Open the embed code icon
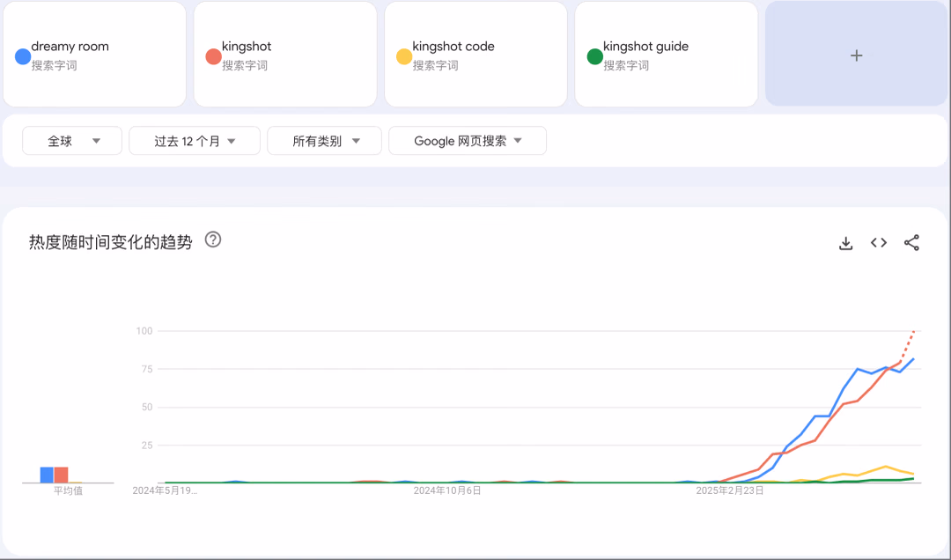Screen dimensions: 951x560 [x=878, y=243]
